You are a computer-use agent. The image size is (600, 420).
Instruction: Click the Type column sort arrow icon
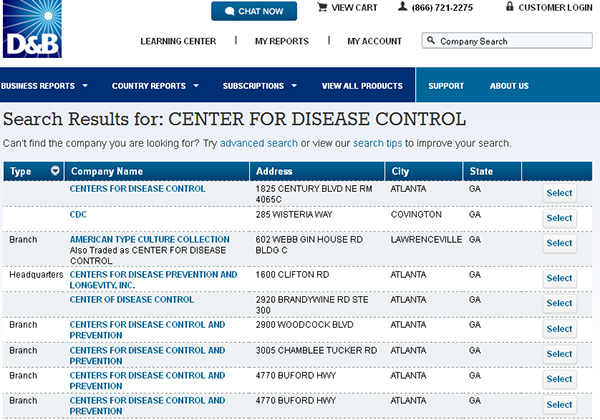click(55, 171)
